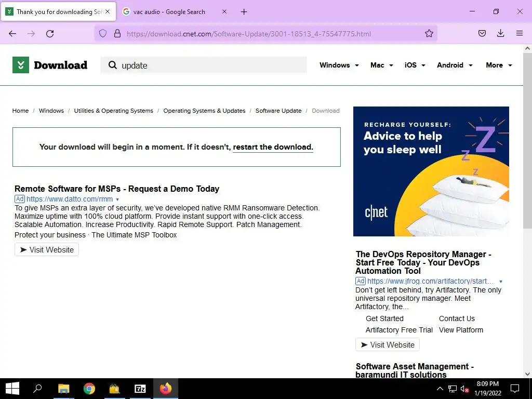Viewport: 532px width, 399px height.
Task: Click the scrollbar up arrow
Action: click(x=527, y=48)
